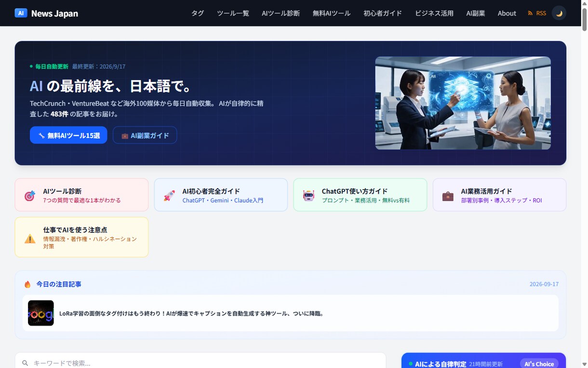Click the robot icon on ChatGPT使い方ガイド card
The width and height of the screenshot is (588, 368).
click(308, 196)
